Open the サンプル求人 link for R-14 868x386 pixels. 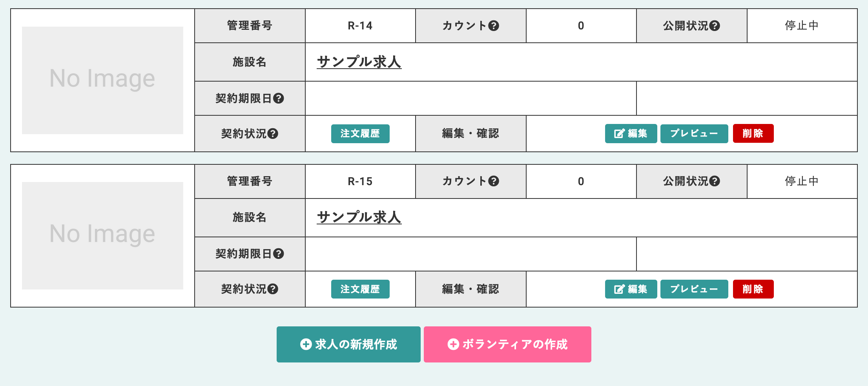click(x=359, y=62)
